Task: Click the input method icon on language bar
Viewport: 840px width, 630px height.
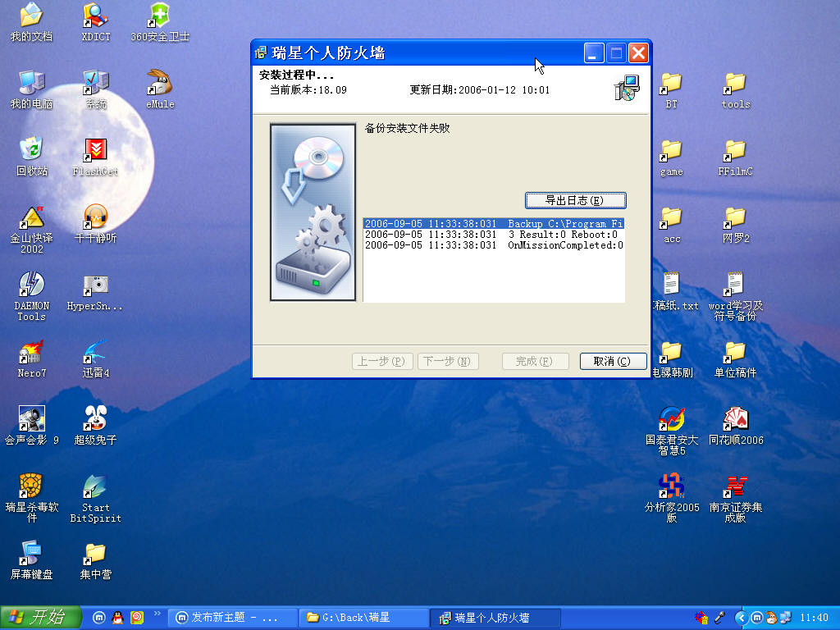Action: pos(701,618)
